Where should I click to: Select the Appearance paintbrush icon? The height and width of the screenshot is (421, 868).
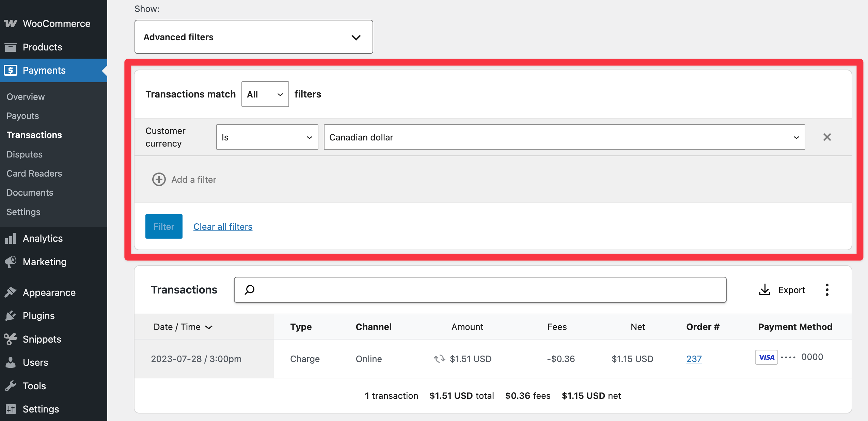(x=11, y=292)
